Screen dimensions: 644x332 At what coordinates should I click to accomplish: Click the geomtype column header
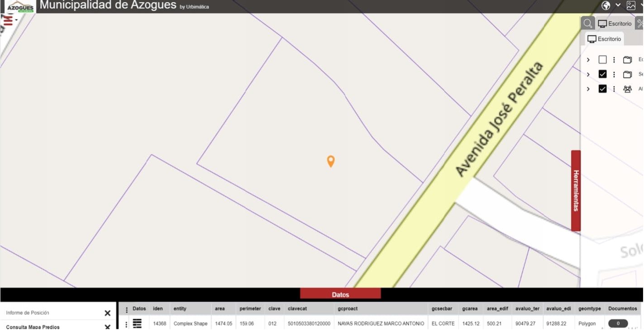[590, 308]
